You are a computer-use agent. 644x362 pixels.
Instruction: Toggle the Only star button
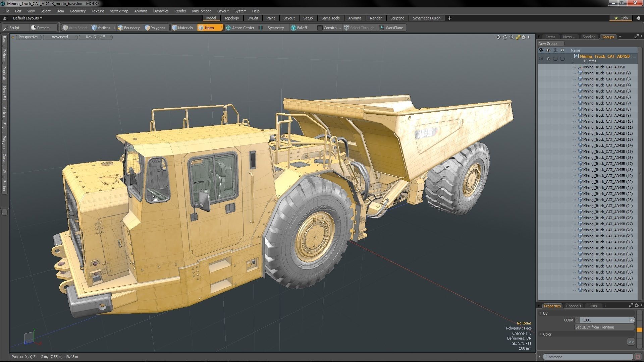621,18
